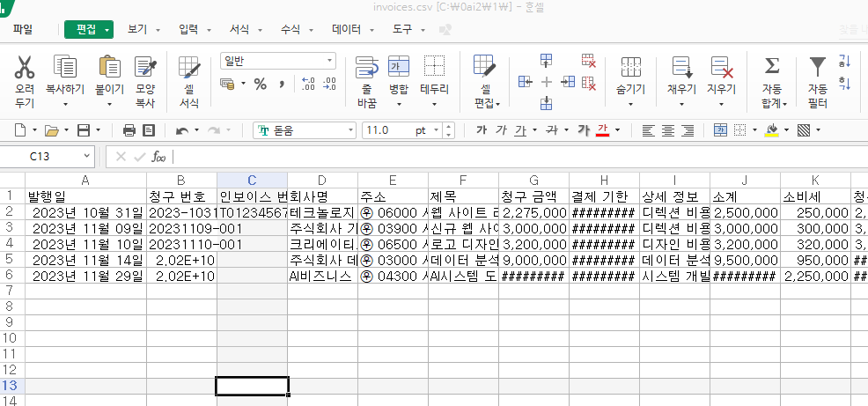The image size is (868, 406).
Task: Toggle bold (진하게 가) formatting
Action: 482,130
